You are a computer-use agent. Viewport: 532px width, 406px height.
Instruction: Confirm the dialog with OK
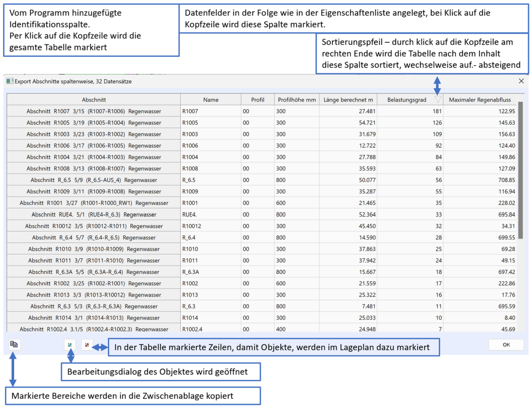506,344
